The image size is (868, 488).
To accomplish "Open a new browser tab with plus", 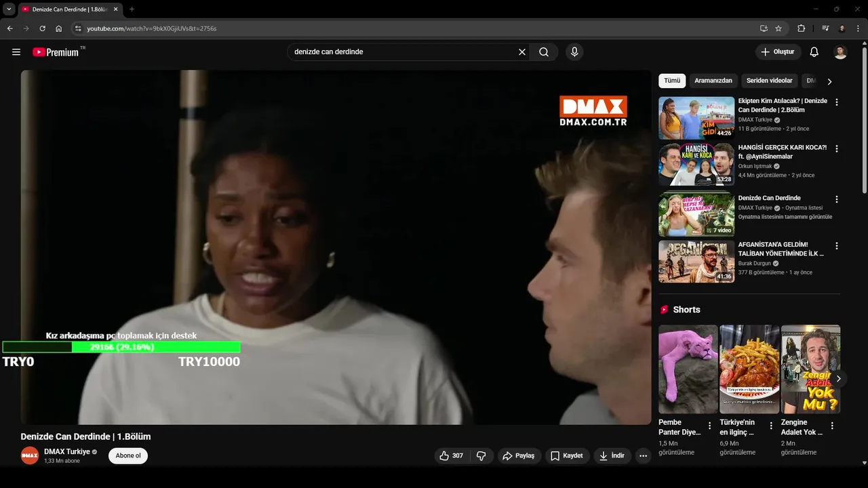I will click(132, 9).
